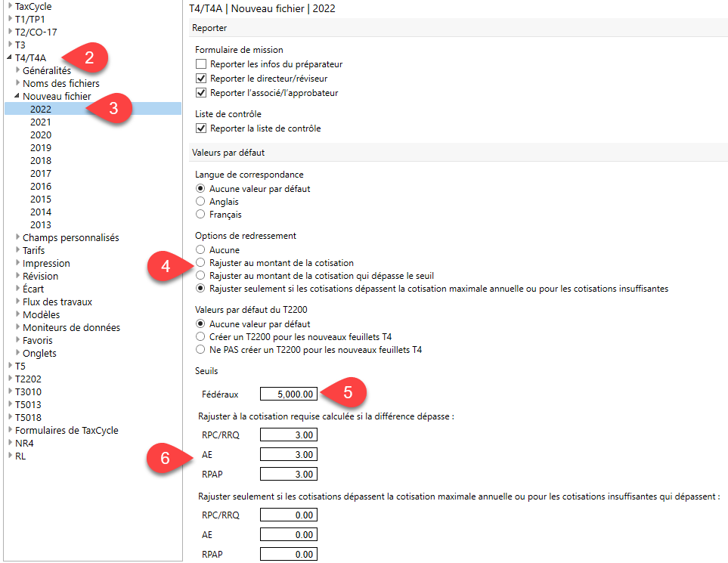Expand the T5013 module node
This screenshot has width=728, height=563.
(x=10, y=404)
